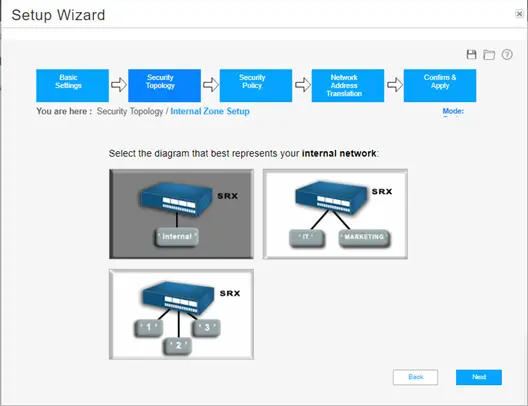Go to the Confirm & Apply step
The height and width of the screenshot is (406, 528).
[x=440, y=86]
